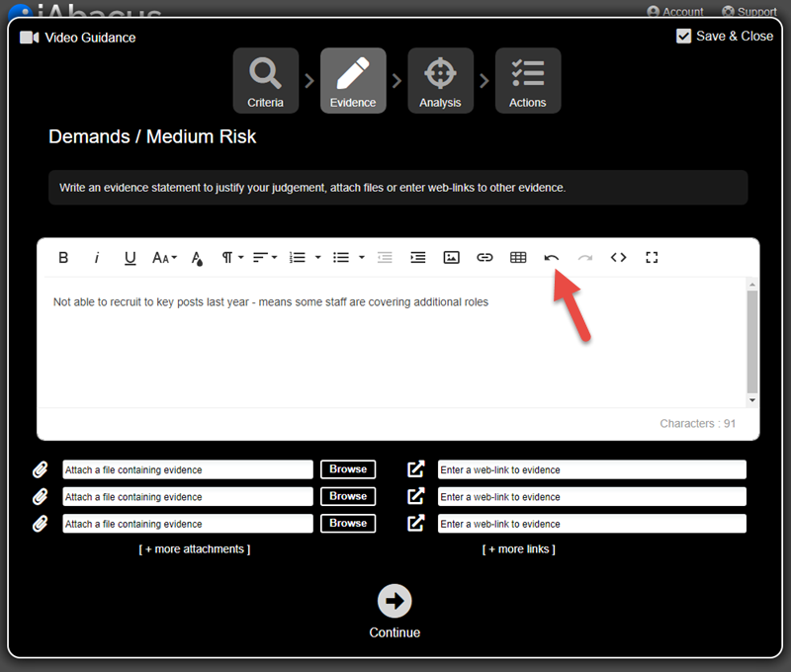Click the third attach file field
The height and width of the screenshot is (672, 791).
point(188,524)
